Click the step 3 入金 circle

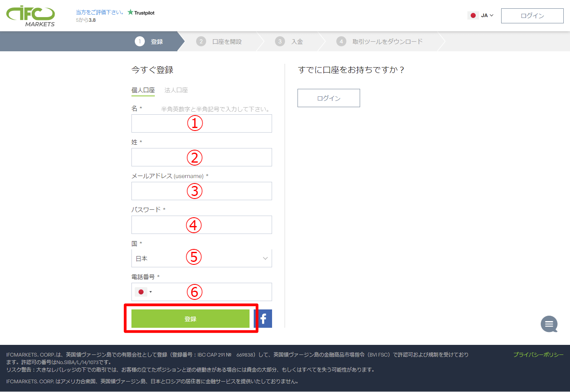280,41
